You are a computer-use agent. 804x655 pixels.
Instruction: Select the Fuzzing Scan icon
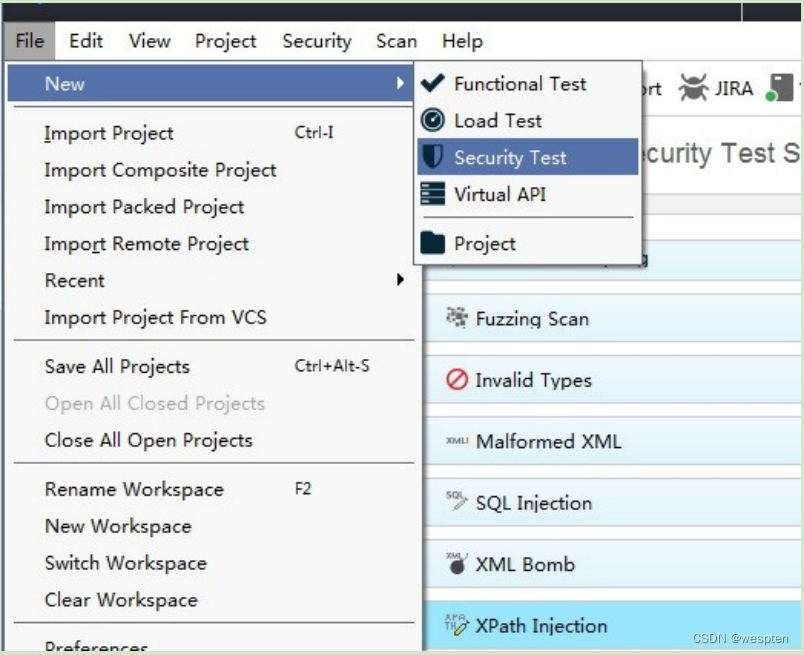click(457, 318)
